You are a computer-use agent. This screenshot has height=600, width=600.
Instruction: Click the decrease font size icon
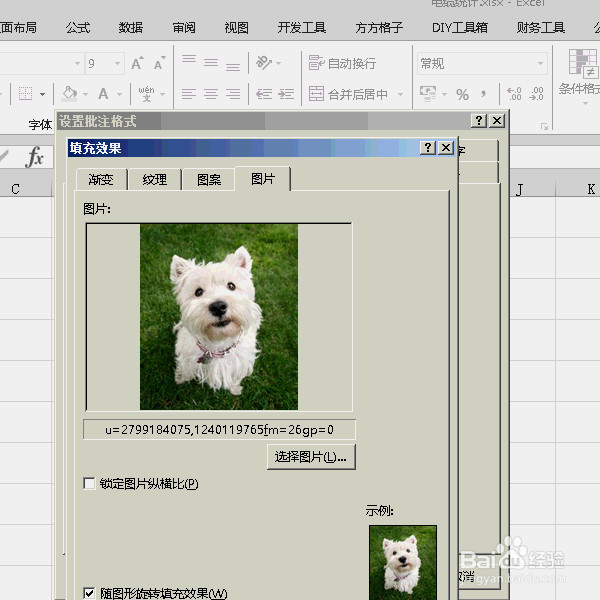pos(160,63)
